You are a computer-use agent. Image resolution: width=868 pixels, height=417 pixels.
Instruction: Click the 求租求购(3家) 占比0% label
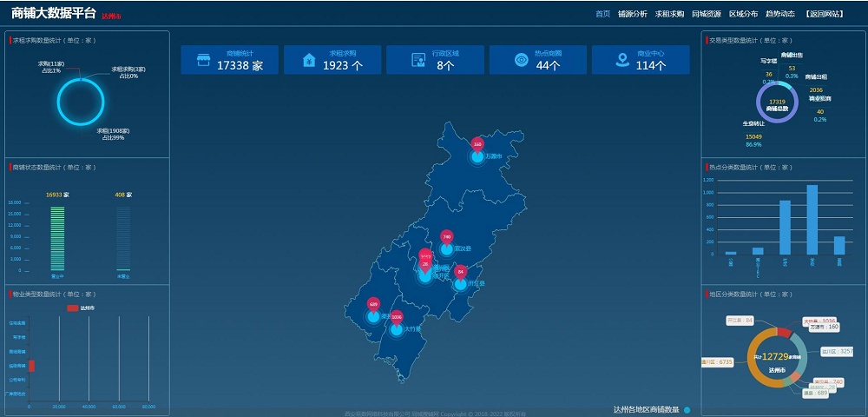(x=128, y=73)
